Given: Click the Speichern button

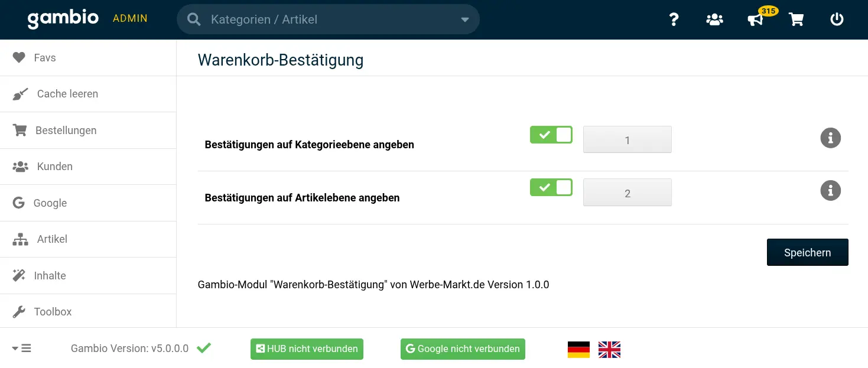Looking at the screenshot, I should pyautogui.click(x=807, y=252).
